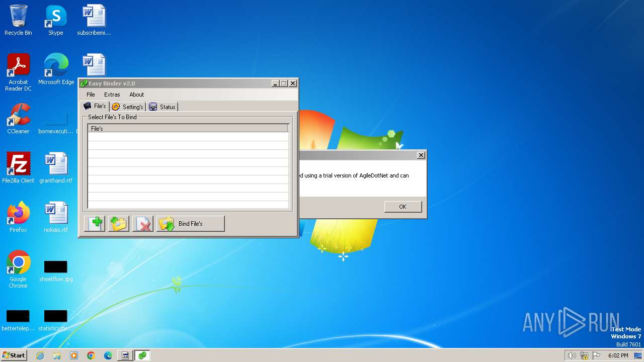The height and width of the screenshot is (362, 644).
Task: Select the CCleaner desktop shortcut
Action: pos(18,119)
